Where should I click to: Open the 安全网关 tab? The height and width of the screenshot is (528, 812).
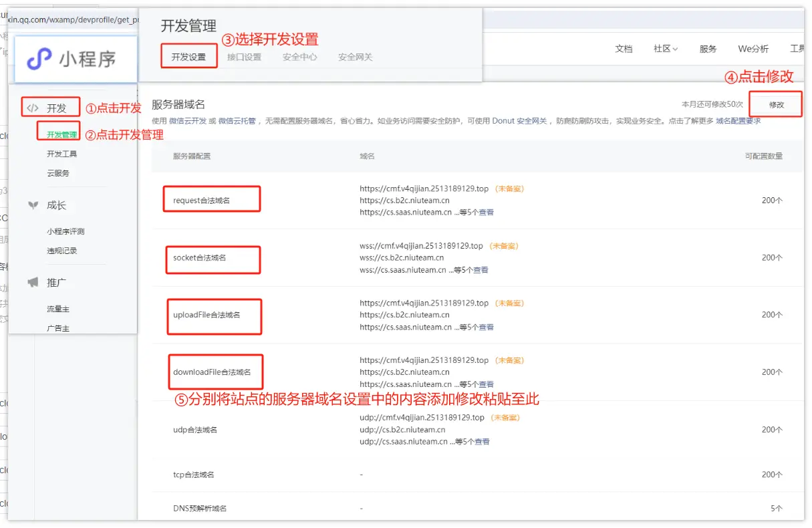[x=355, y=57]
